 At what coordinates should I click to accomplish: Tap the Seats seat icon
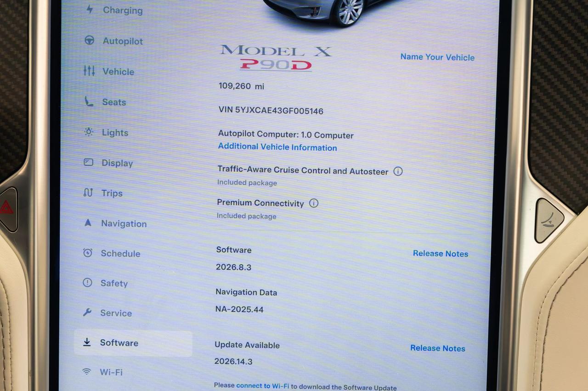89,101
